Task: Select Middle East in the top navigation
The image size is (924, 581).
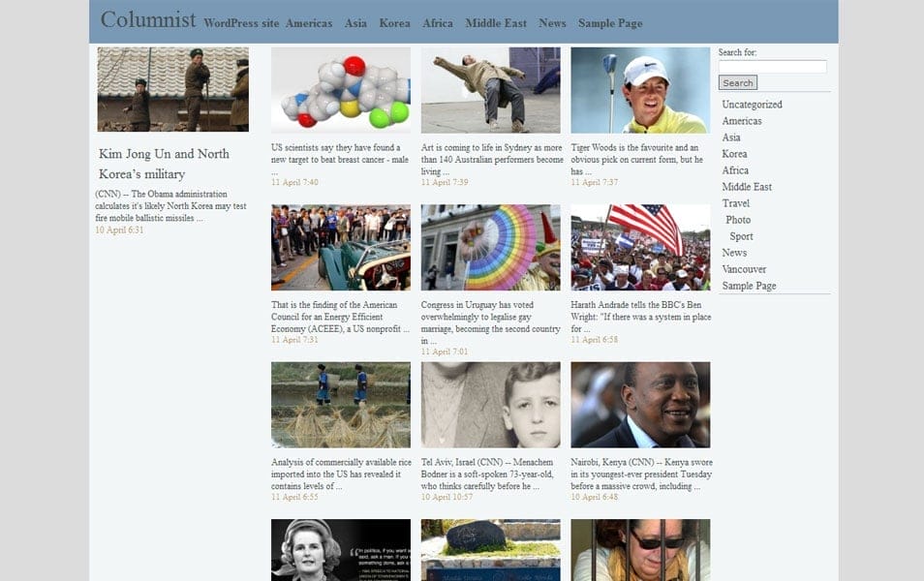Action: tap(496, 23)
